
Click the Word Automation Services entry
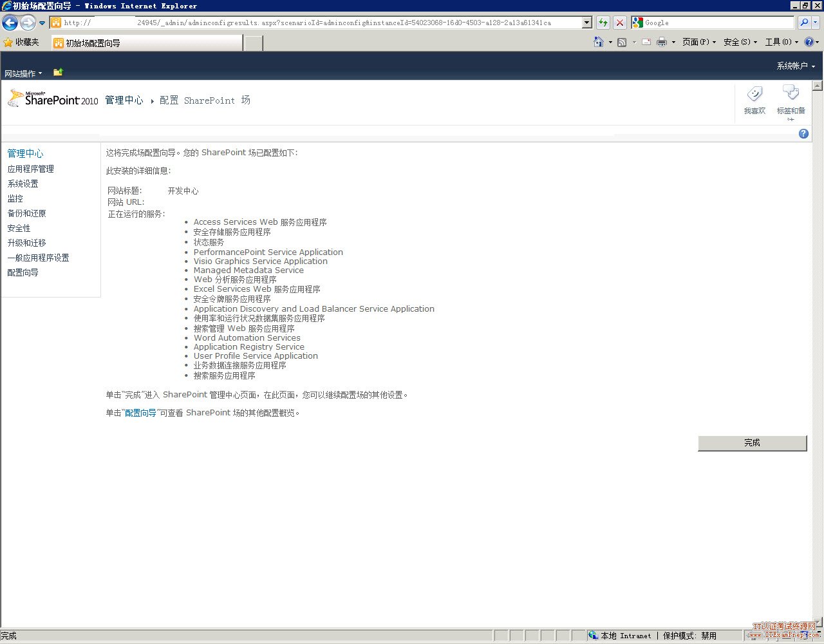click(x=247, y=338)
